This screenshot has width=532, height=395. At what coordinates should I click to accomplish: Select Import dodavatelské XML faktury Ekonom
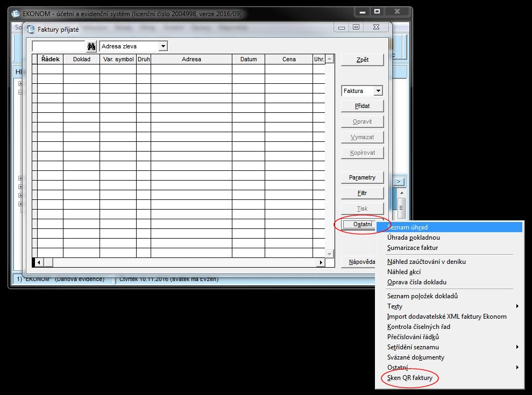click(x=450, y=316)
